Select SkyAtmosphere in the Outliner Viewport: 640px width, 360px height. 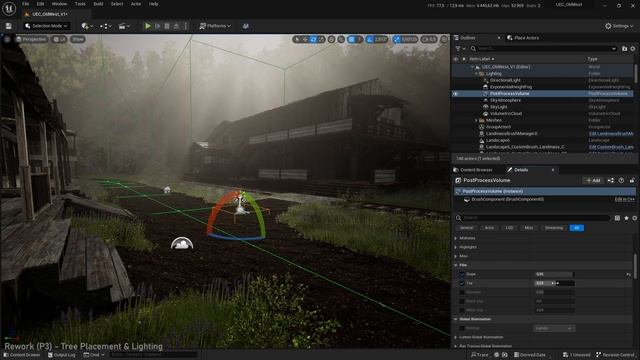(x=505, y=100)
